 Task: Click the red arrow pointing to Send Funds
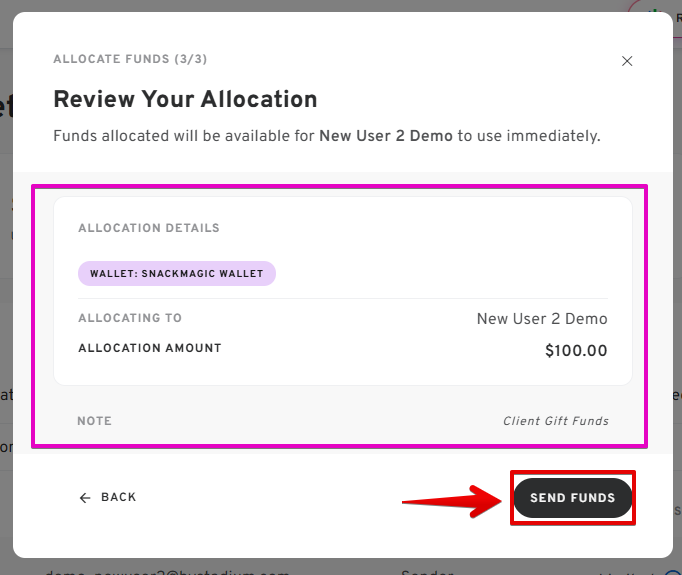click(x=452, y=499)
